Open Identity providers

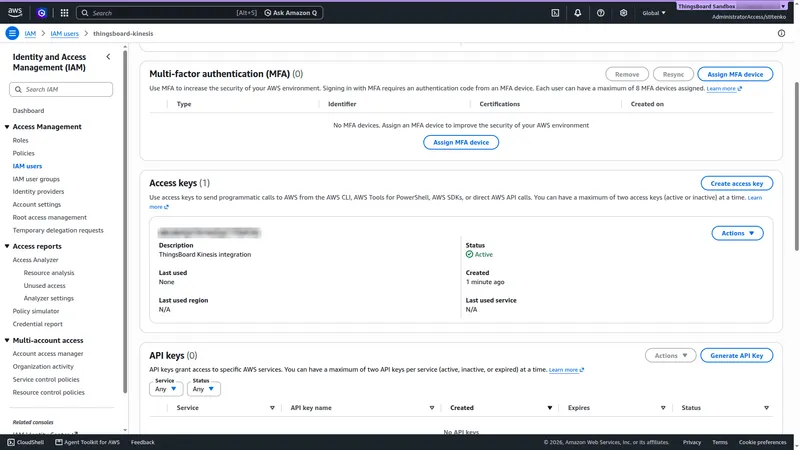38,191
